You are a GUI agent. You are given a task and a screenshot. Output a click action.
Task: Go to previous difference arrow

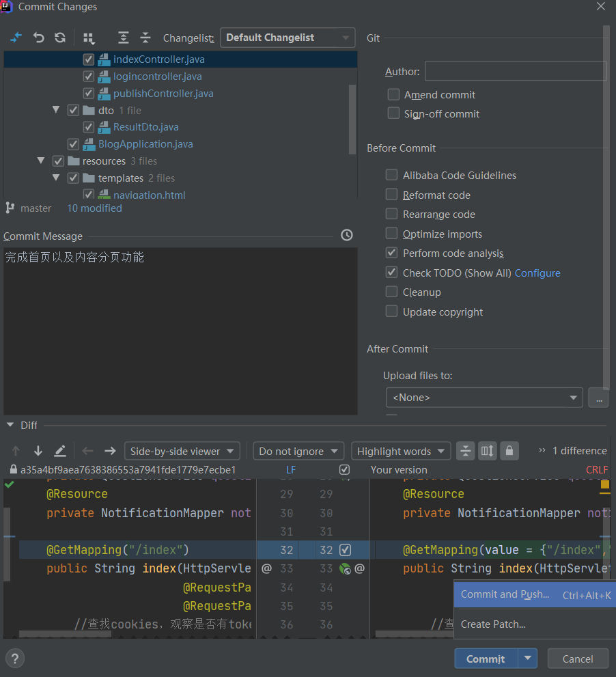pyautogui.click(x=16, y=451)
